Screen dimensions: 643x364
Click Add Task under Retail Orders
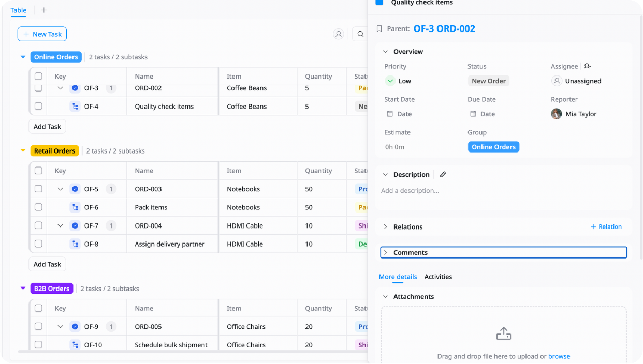point(47,264)
